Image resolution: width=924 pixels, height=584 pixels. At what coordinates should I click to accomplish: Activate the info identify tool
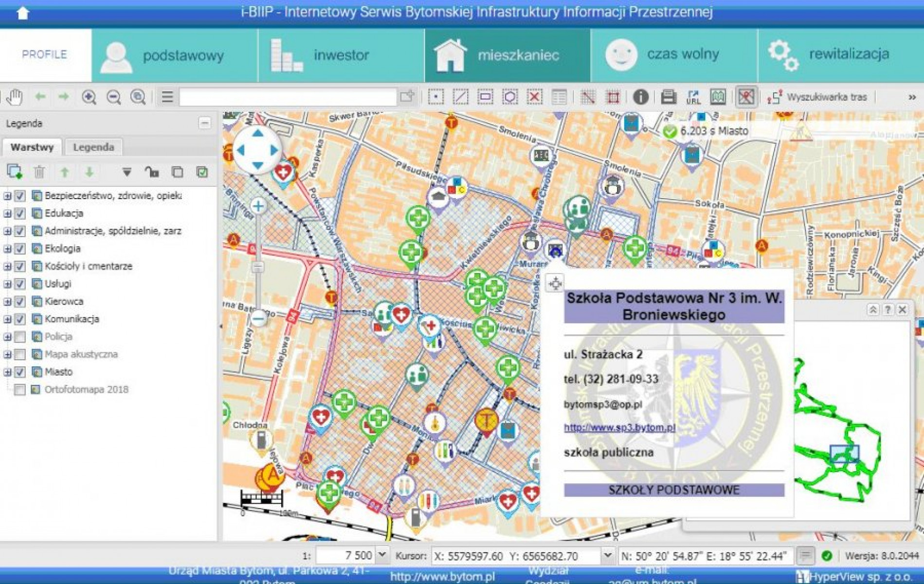641,97
